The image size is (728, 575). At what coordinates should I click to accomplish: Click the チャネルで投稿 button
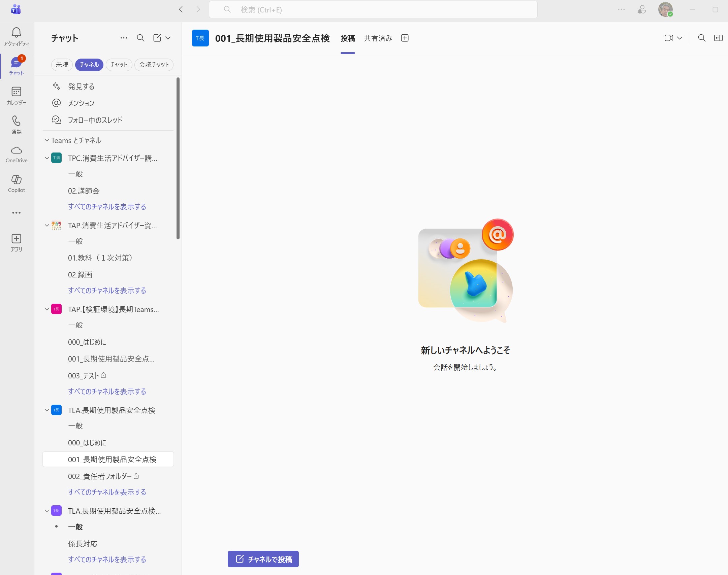[263, 559]
